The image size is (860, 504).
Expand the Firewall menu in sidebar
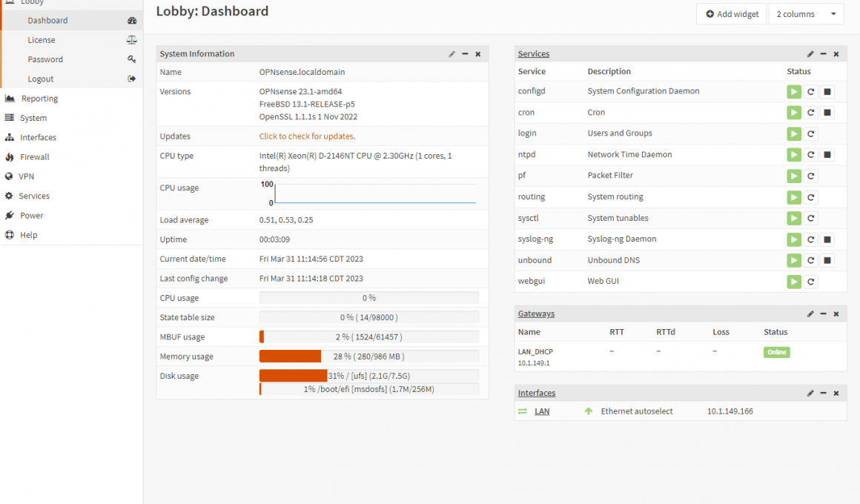pyautogui.click(x=35, y=157)
